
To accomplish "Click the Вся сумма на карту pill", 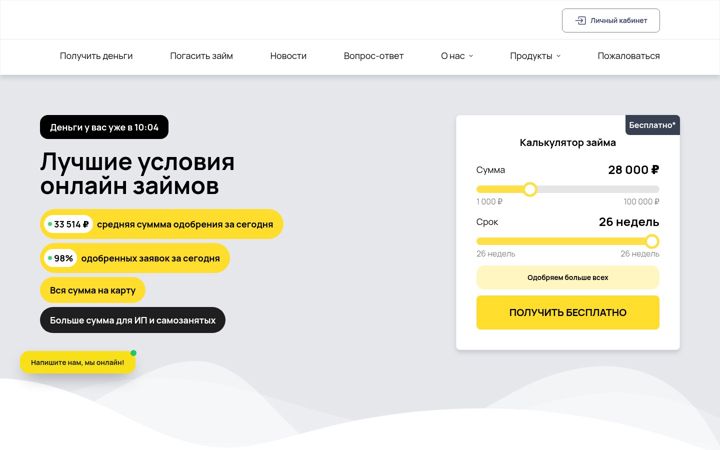I will (93, 290).
